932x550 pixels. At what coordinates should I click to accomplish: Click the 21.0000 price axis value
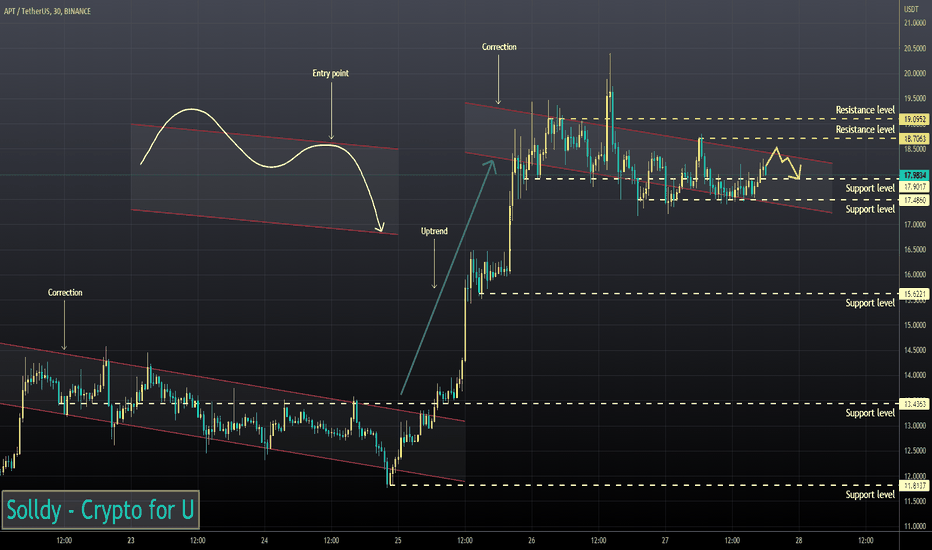pos(915,23)
